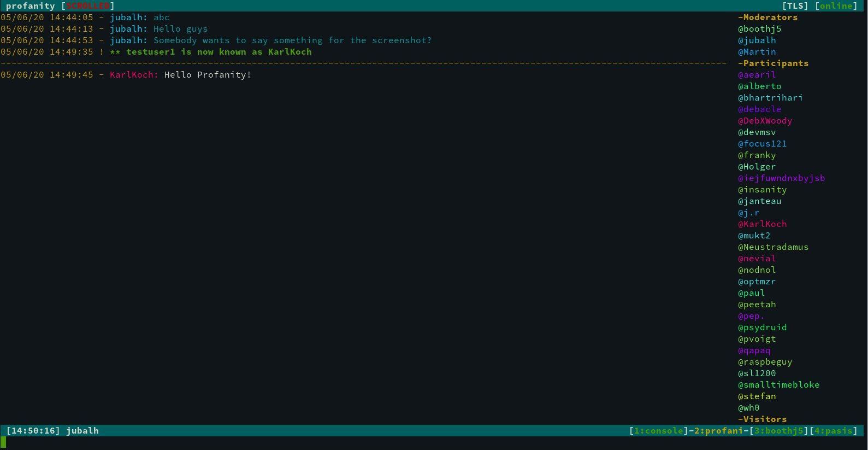Click the SCROLLED indicator in the title bar
868x450 pixels.
88,6
